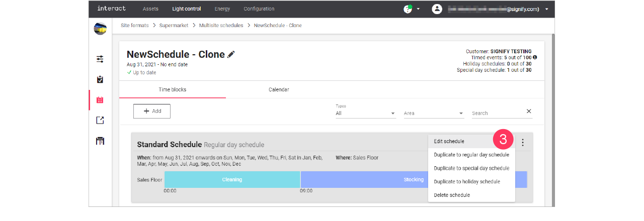The height and width of the screenshot is (221, 644).
Task: Choose Duplicate to special day schedule
Action: click(471, 168)
